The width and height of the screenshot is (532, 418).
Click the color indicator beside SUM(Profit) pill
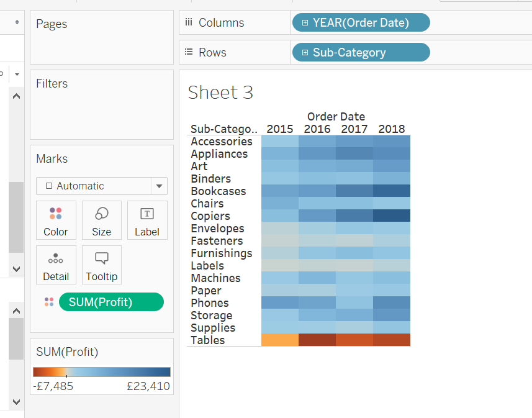(x=48, y=302)
